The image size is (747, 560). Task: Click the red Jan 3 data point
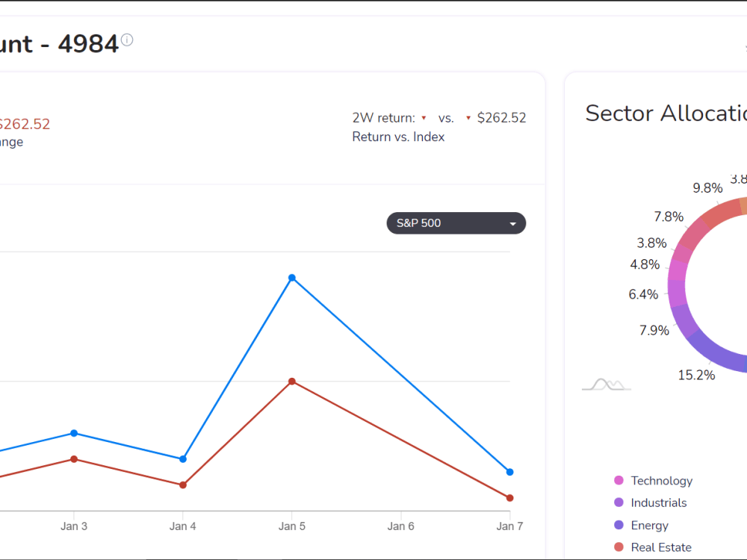pyautogui.click(x=74, y=459)
